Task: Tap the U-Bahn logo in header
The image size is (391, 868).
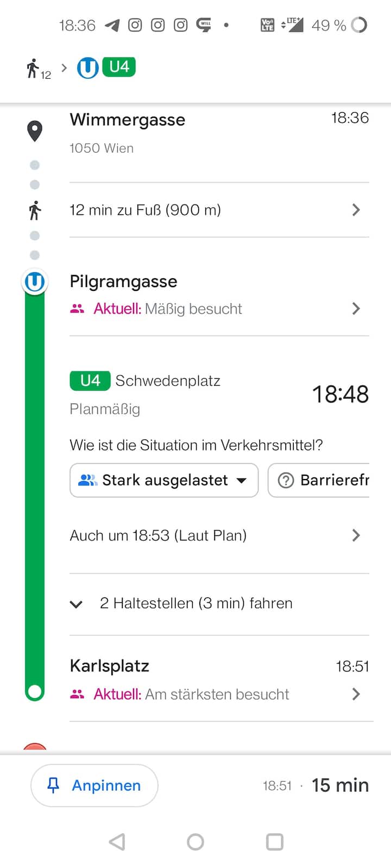Action: [x=87, y=68]
